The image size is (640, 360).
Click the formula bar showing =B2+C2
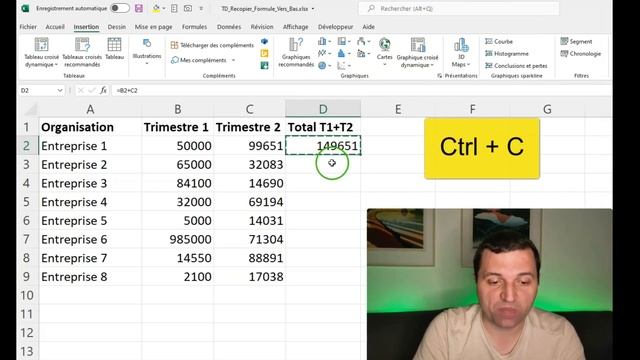361,90
